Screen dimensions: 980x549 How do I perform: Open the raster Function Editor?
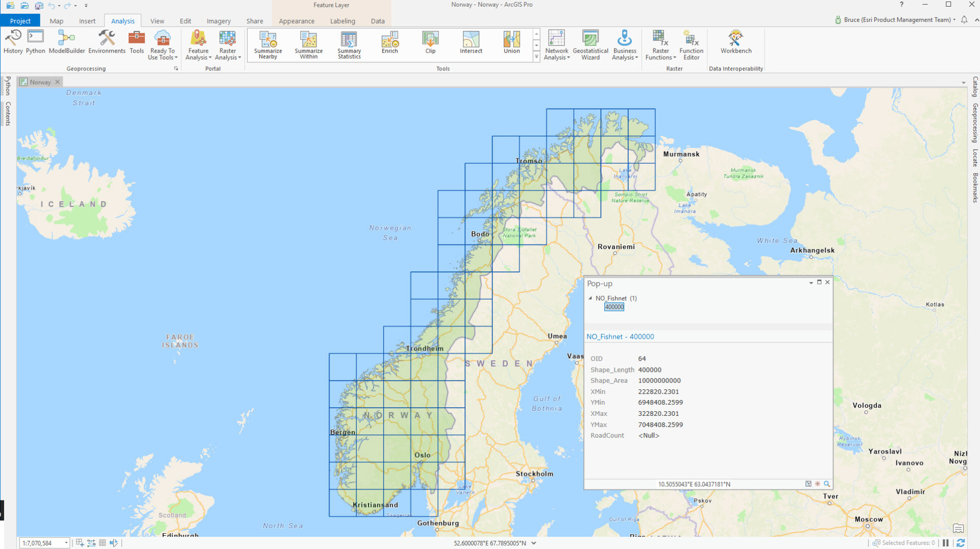(692, 45)
